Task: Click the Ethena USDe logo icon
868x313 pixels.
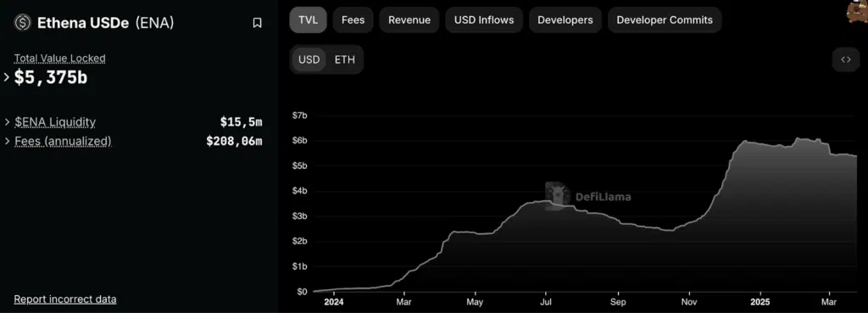Action: pyautogui.click(x=23, y=23)
